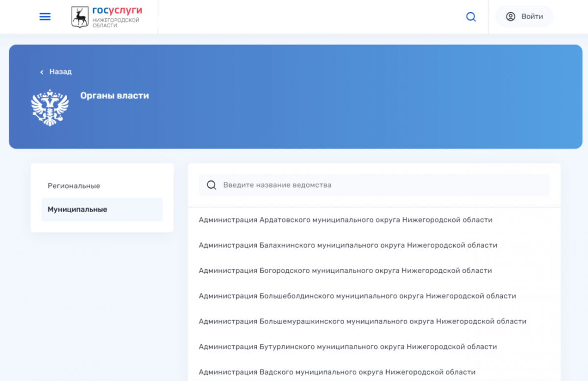Choose Администрация Большемурашкинского муниципального округа
The height and width of the screenshot is (381, 588).
point(362,321)
